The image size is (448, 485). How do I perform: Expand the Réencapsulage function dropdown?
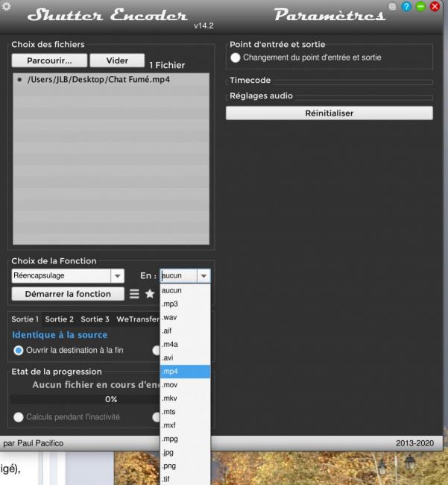point(117,275)
